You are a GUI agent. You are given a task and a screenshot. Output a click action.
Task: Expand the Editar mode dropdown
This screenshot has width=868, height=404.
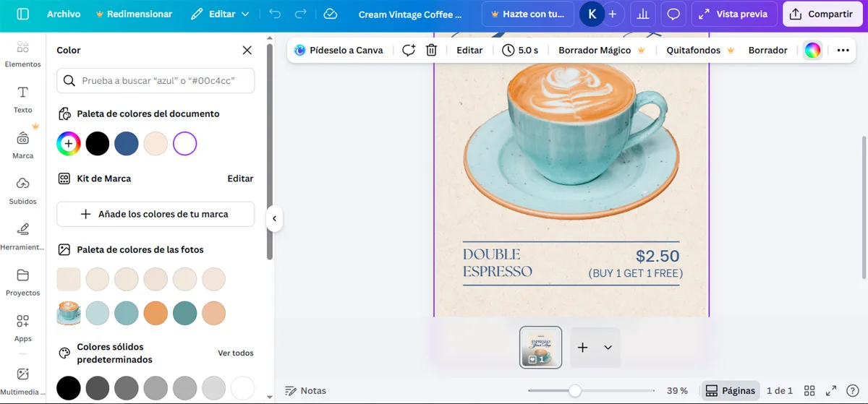coord(220,14)
